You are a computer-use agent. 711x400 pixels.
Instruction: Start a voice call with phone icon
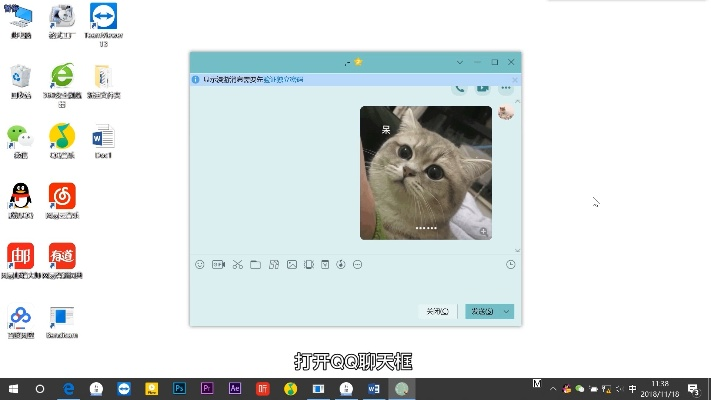[460, 88]
